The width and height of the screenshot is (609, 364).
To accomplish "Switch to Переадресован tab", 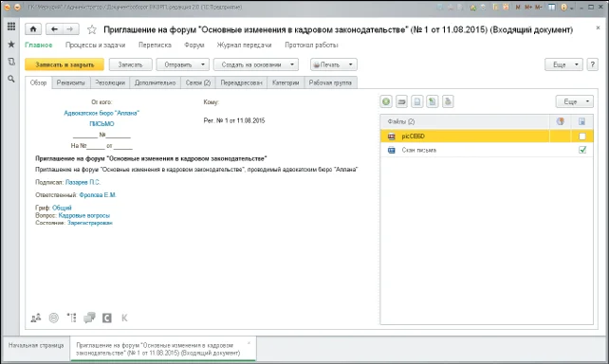I will click(241, 82).
